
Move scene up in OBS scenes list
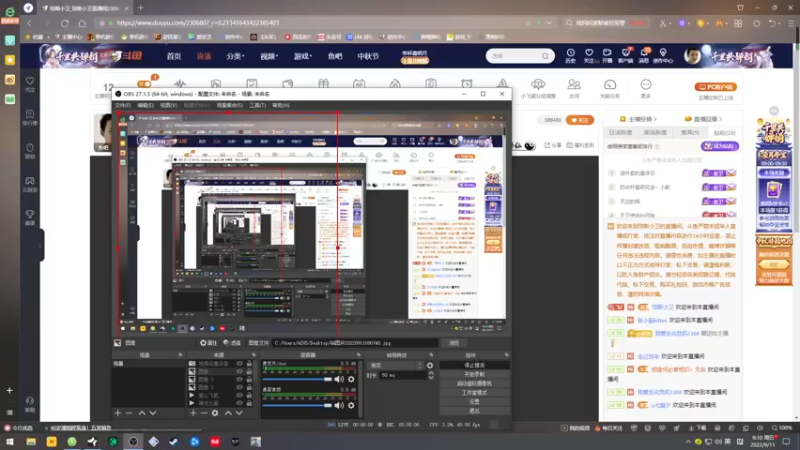pyautogui.click(x=142, y=413)
